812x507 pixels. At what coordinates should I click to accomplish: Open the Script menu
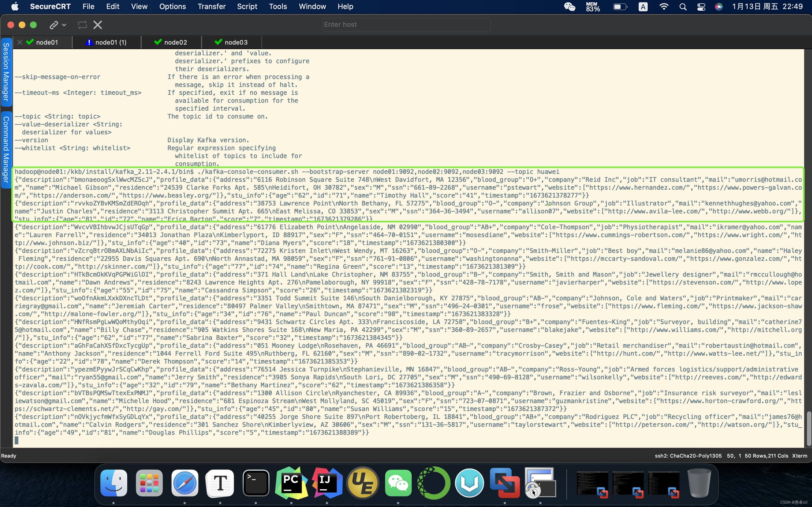pos(247,6)
